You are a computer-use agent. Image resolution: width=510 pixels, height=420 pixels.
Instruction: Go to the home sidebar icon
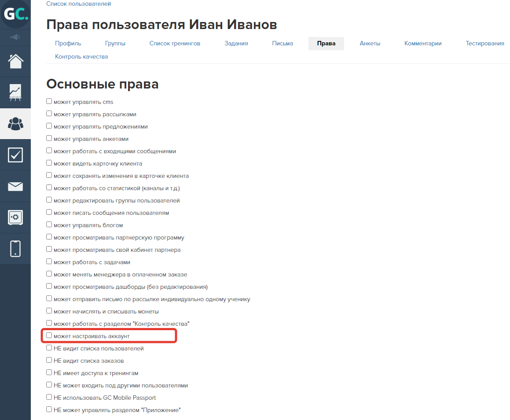click(x=15, y=61)
